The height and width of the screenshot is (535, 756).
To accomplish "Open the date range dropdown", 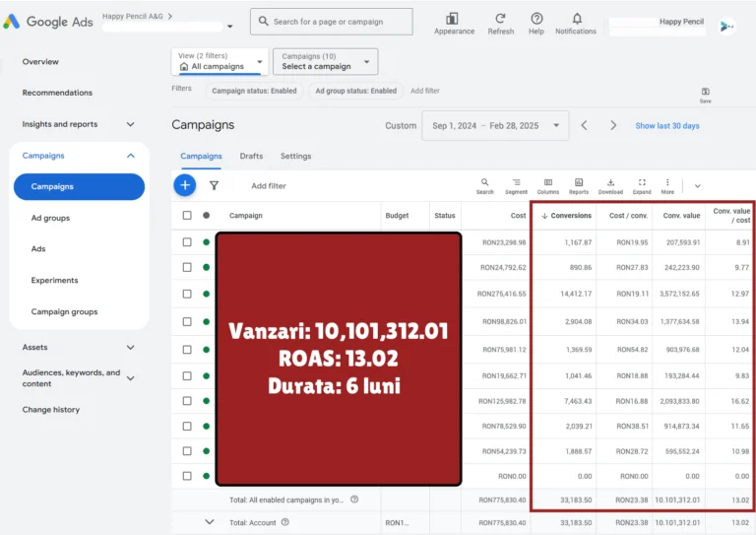I will tap(495, 126).
